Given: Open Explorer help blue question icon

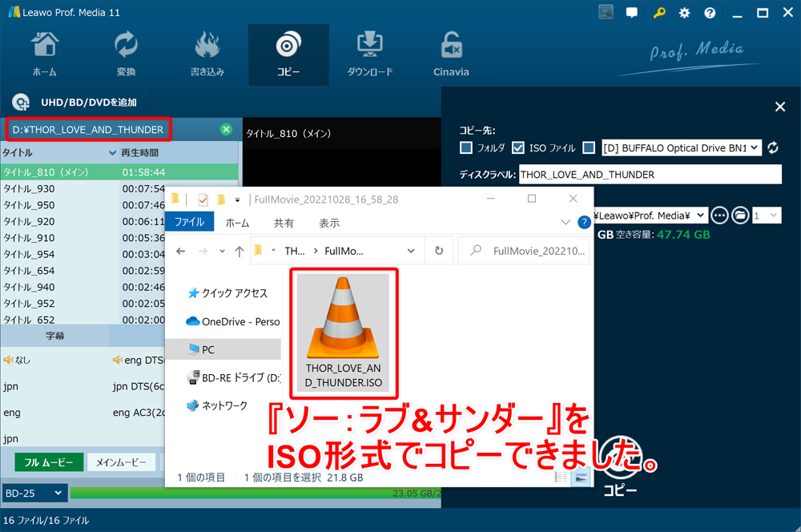Looking at the screenshot, I should tap(584, 222).
